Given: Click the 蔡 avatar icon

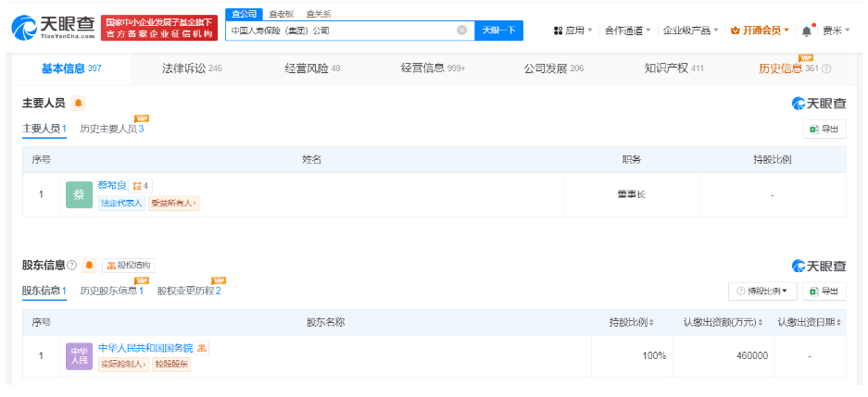Looking at the screenshot, I should [79, 194].
